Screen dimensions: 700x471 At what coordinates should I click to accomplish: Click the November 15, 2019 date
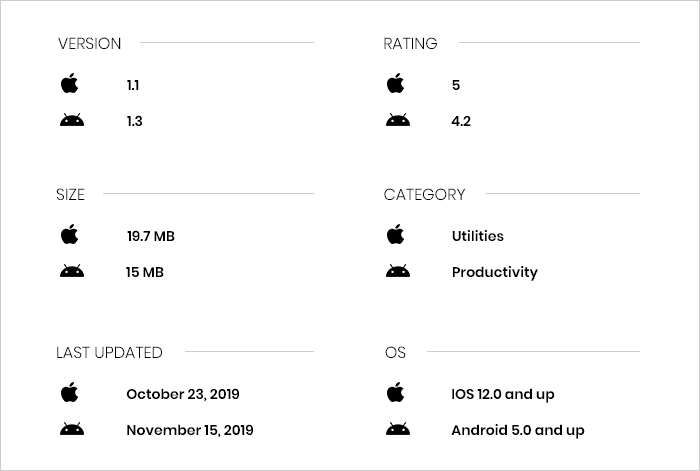point(190,430)
